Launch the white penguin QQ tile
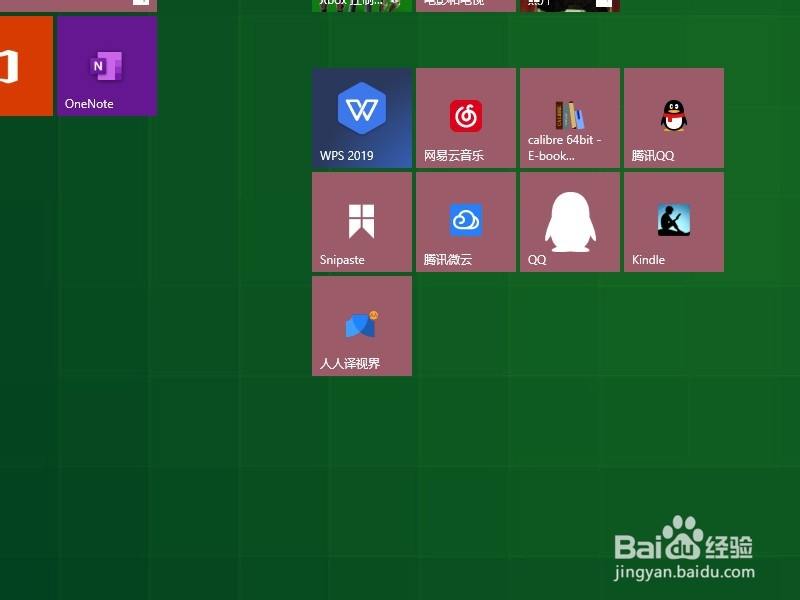Screen dimensions: 800x600 point(570,222)
